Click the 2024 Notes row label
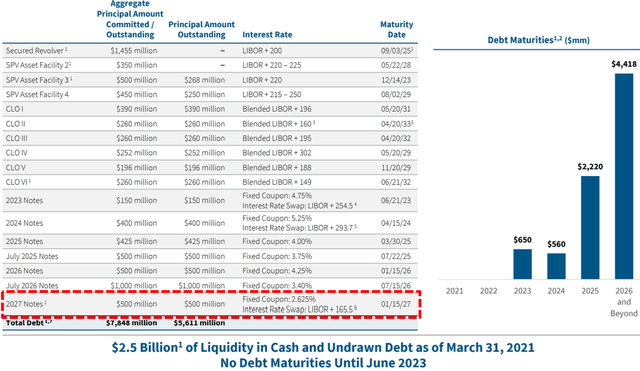 [24, 223]
